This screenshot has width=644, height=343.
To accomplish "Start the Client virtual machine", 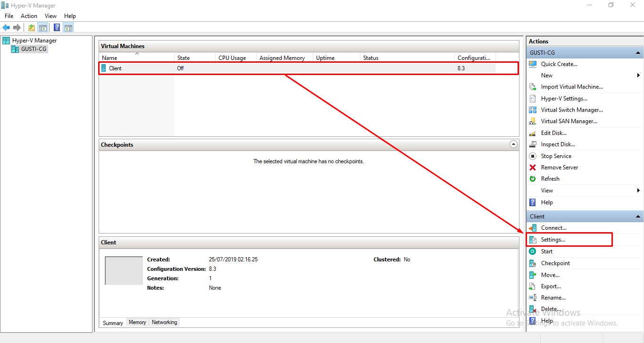I will coord(546,251).
